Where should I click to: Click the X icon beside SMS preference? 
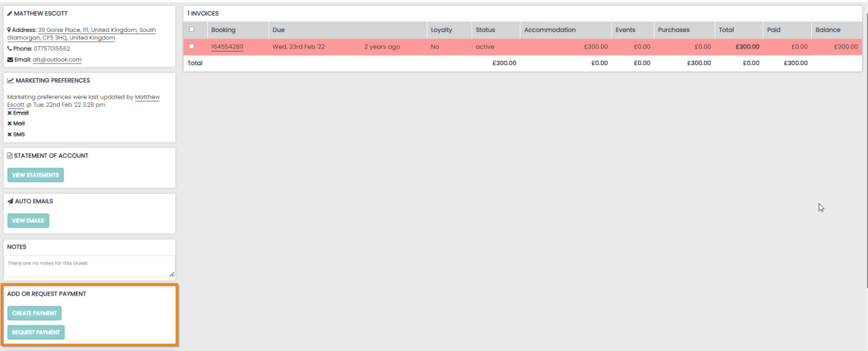click(x=9, y=134)
